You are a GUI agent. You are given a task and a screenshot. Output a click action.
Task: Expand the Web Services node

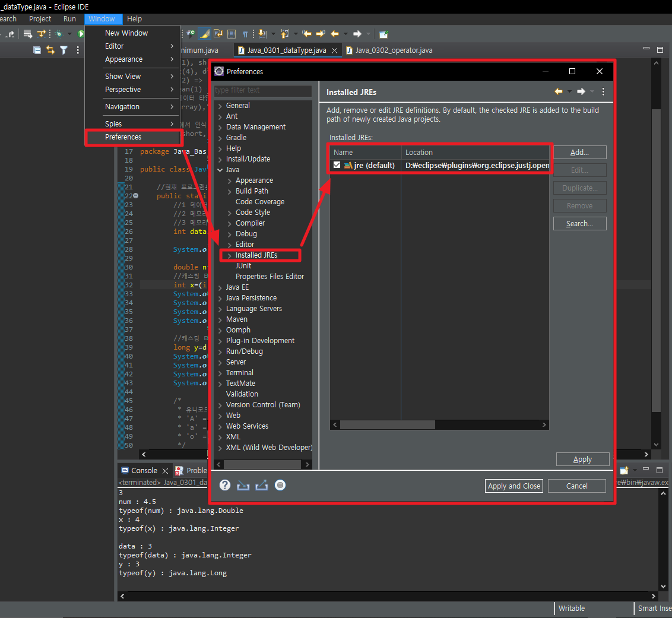click(x=220, y=426)
